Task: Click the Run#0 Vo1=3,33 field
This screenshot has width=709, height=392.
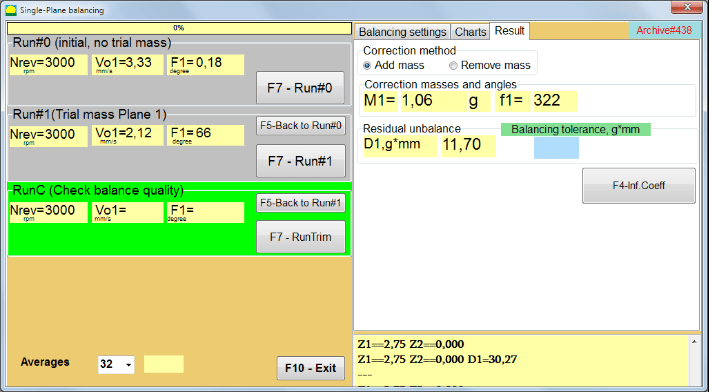Action: [x=128, y=65]
